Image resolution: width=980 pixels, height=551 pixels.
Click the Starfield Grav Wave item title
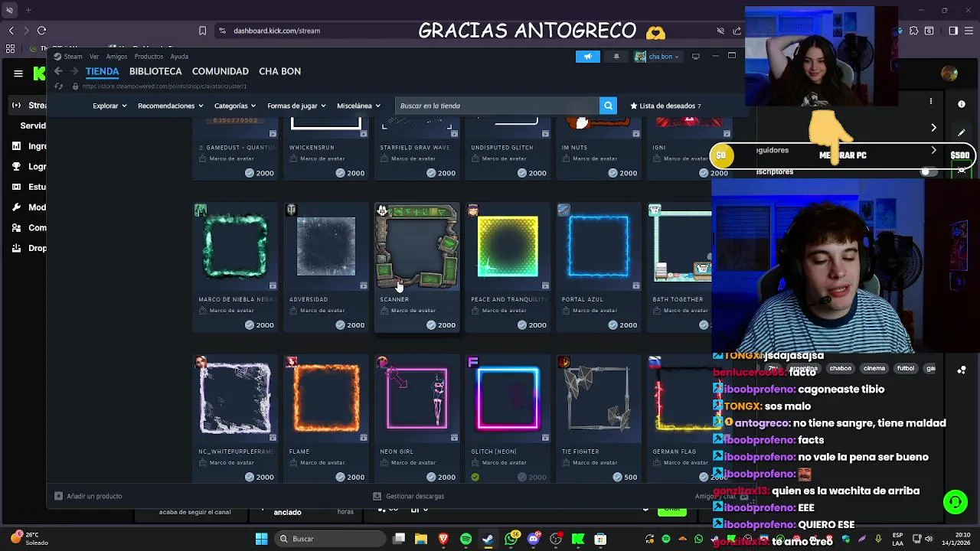coord(415,148)
